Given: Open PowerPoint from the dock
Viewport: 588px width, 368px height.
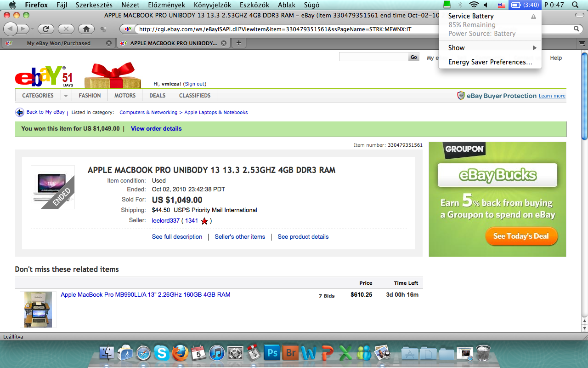Looking at the screenshot, I should [328, 353].
